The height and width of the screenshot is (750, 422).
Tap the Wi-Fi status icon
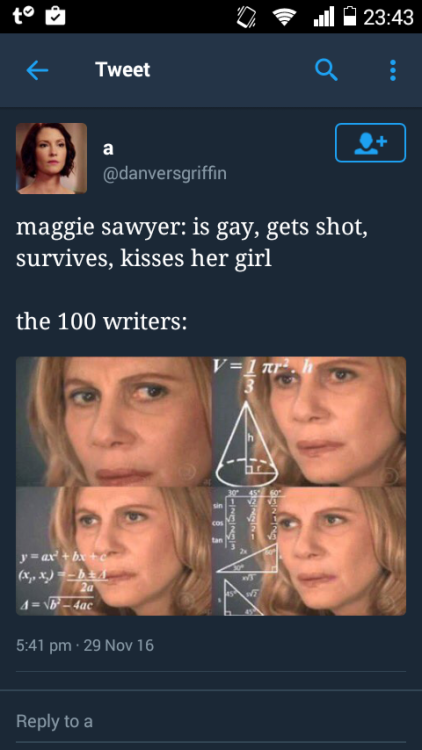point(284,17)
